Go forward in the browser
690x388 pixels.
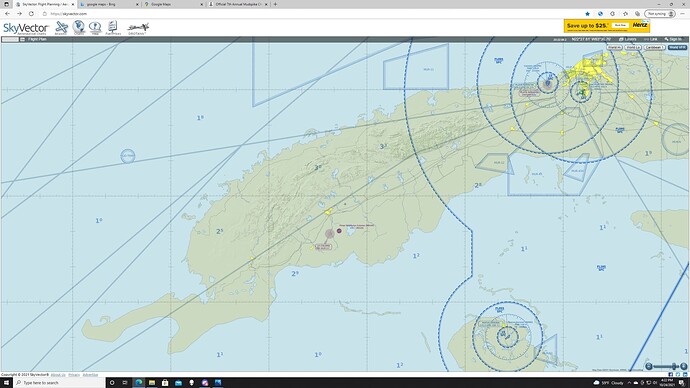pyautogui.click(x=19, y=14)
